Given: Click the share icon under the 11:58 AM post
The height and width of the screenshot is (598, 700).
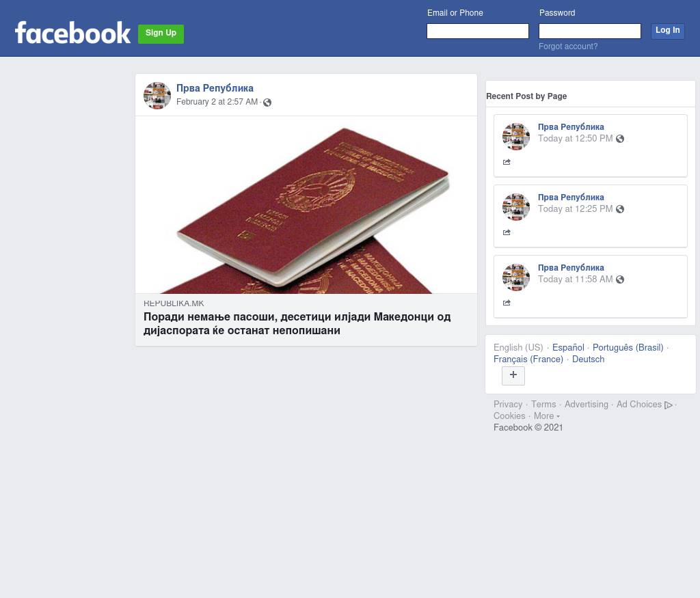Looking at the screenshot, I should (507, 303).
